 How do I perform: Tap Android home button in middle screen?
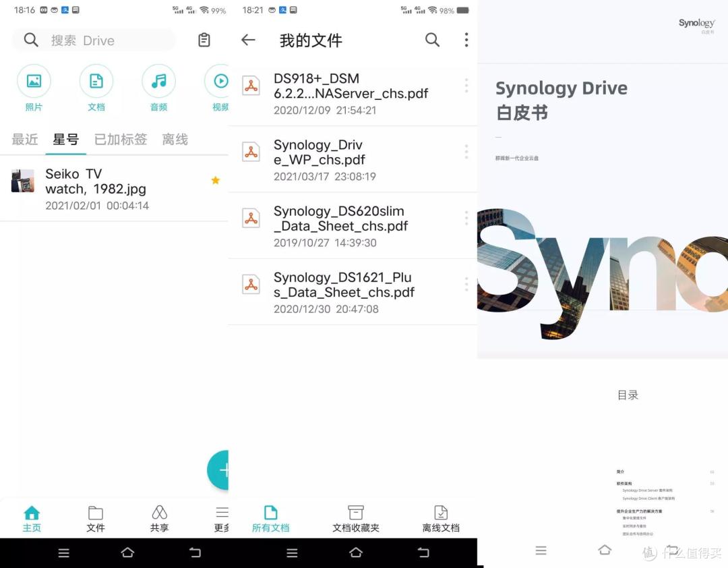tap(356, 552)
